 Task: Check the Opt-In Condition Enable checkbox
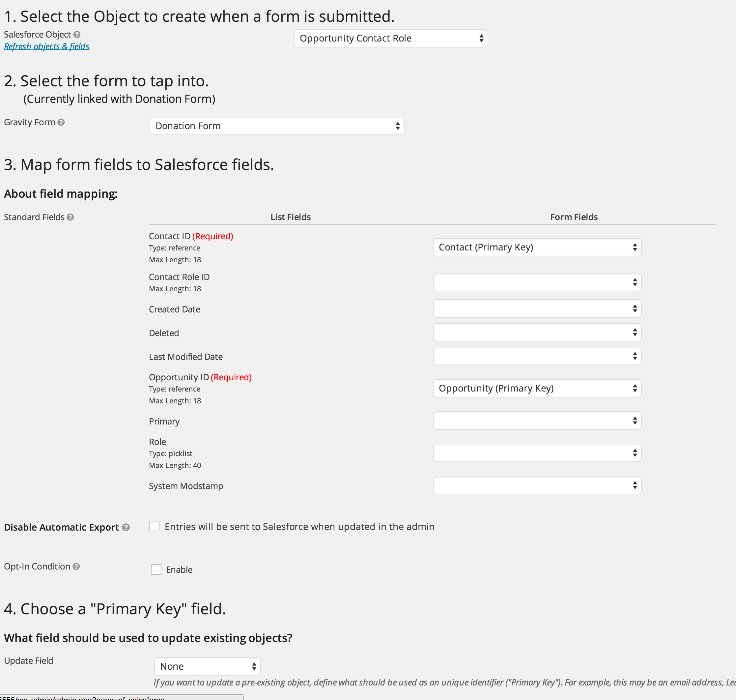(x=156, y=569)
